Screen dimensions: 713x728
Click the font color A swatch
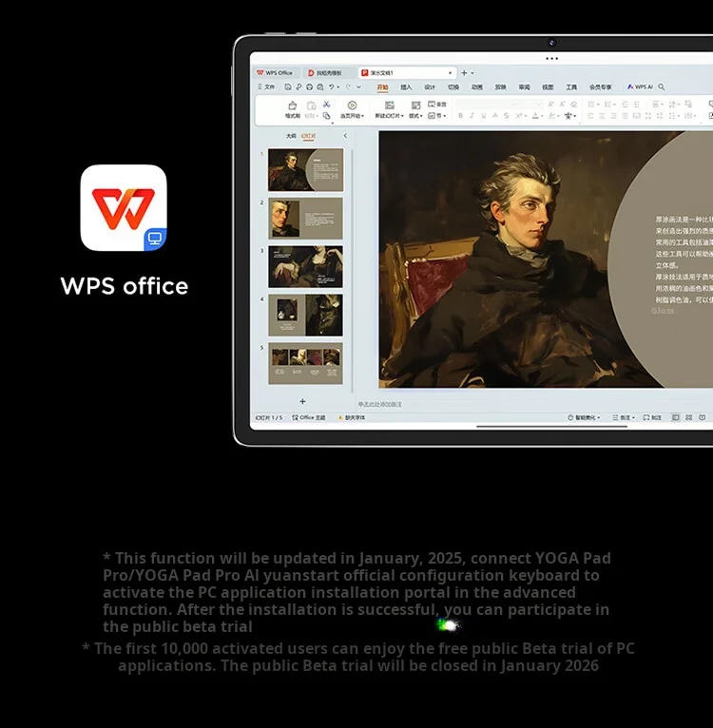tap(535, 116)
